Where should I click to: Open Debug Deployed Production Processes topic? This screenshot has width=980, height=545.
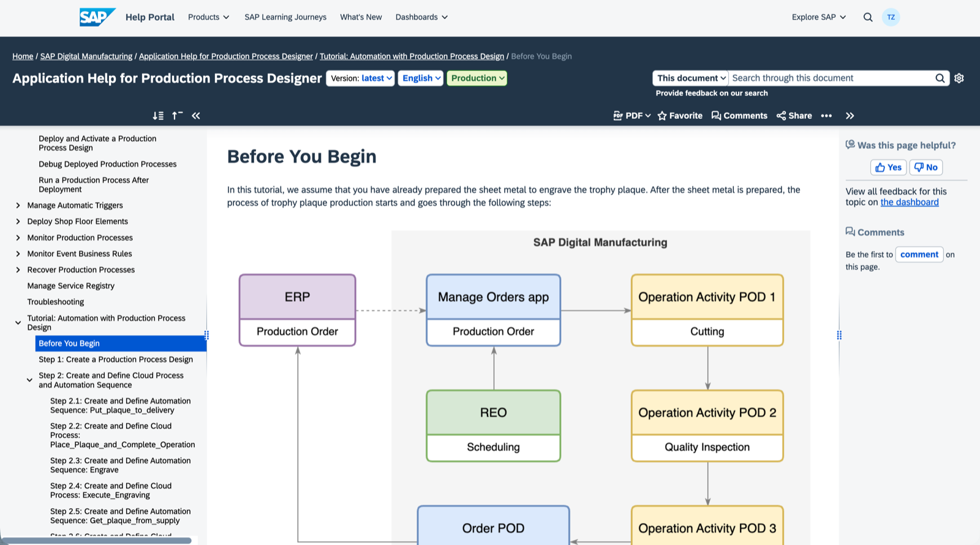(x=108, y=164)
